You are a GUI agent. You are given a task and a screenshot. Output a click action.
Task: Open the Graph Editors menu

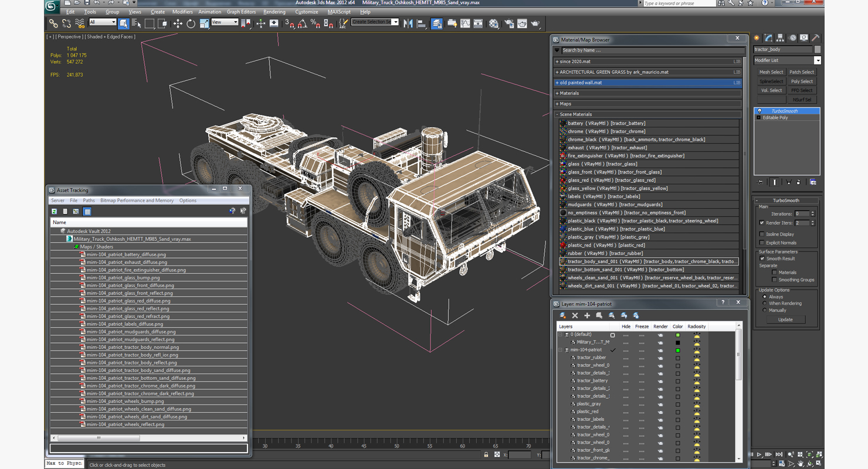[241, 12]
